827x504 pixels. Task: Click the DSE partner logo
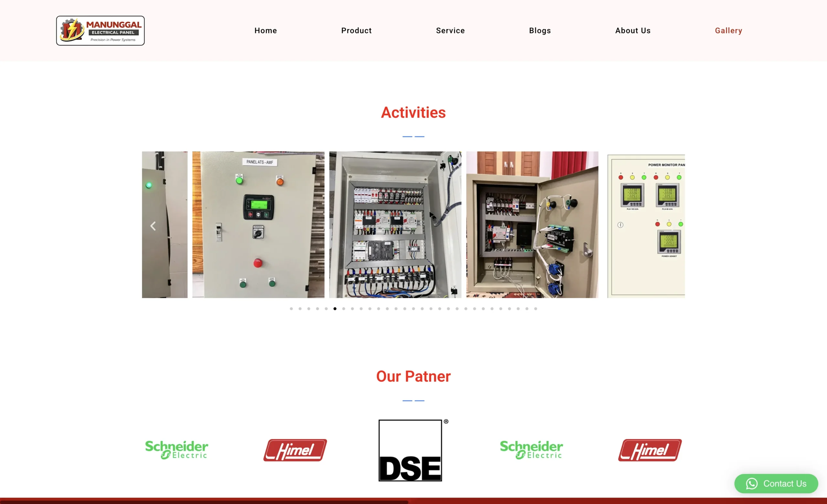411,450
